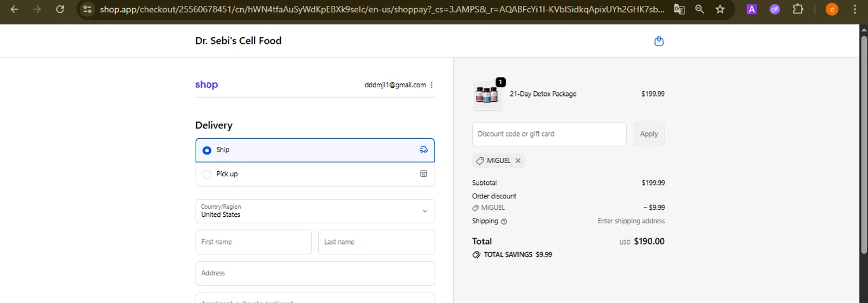Screen dimensions: 868x303
Task: Click the Order discount label
Action: click(494, 196)
